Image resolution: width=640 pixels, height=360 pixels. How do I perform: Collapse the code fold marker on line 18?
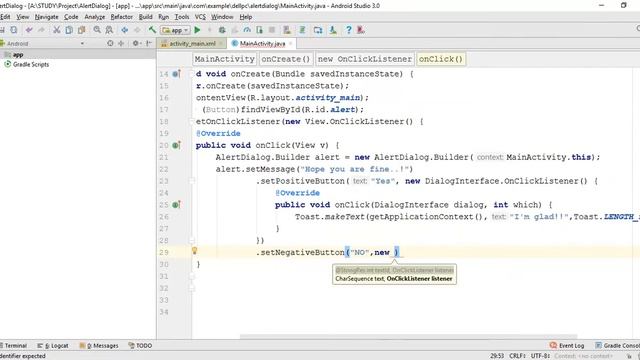[192, 121]
